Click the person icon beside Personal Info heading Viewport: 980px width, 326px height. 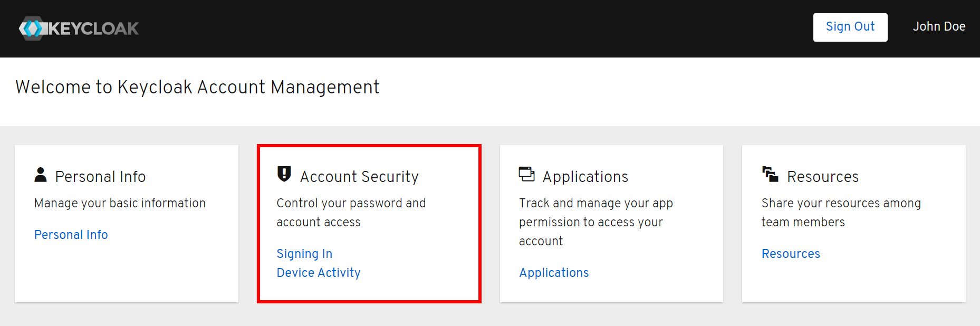click(x=41, y=175)
